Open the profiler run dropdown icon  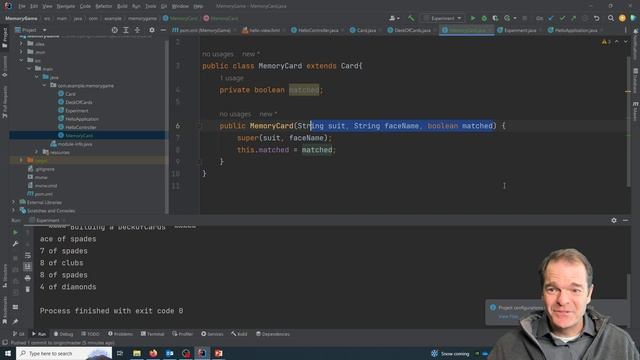tap(509, 18)
